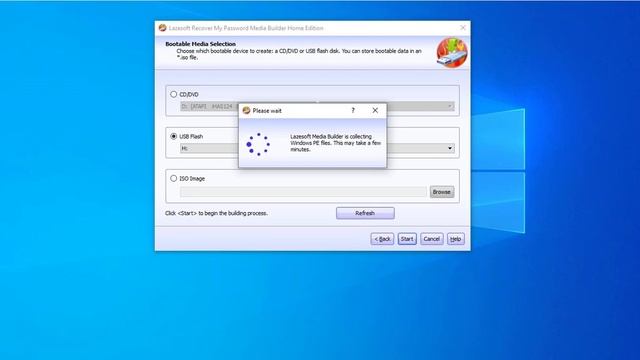Click the spinning loading indicator
This screenshot has width=640, height=360.
coord(258,144)
